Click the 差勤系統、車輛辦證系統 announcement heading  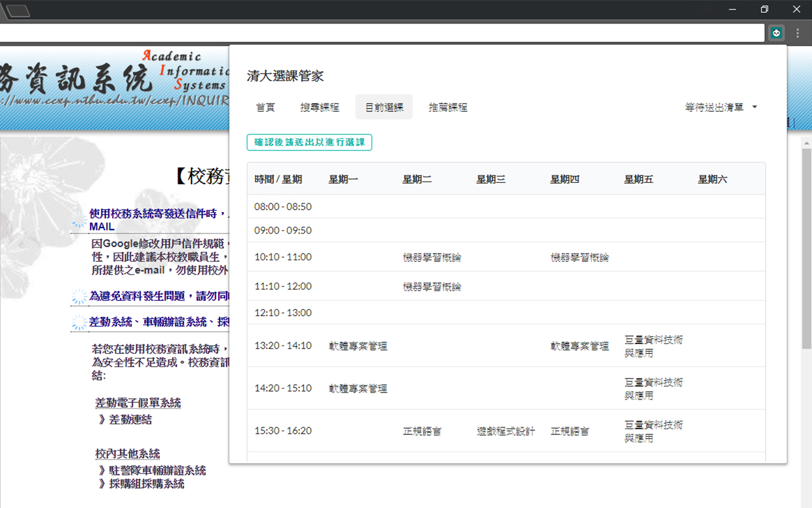coord(159,322)
